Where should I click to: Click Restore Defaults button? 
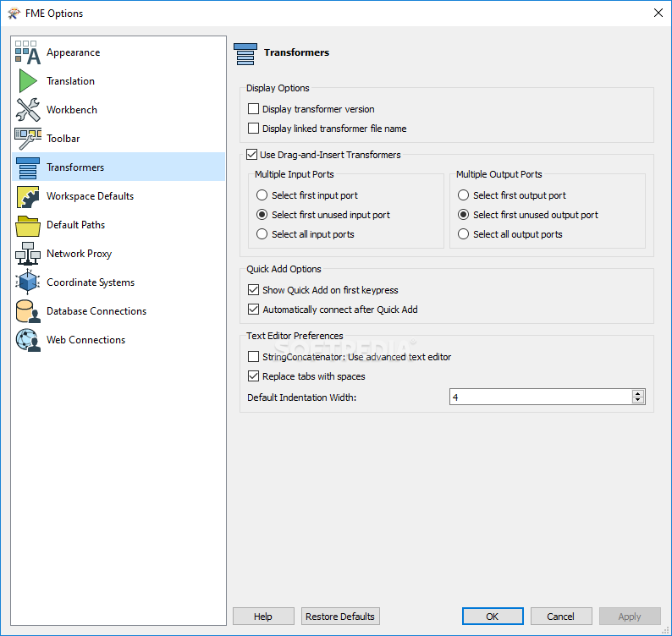point(340,617)
